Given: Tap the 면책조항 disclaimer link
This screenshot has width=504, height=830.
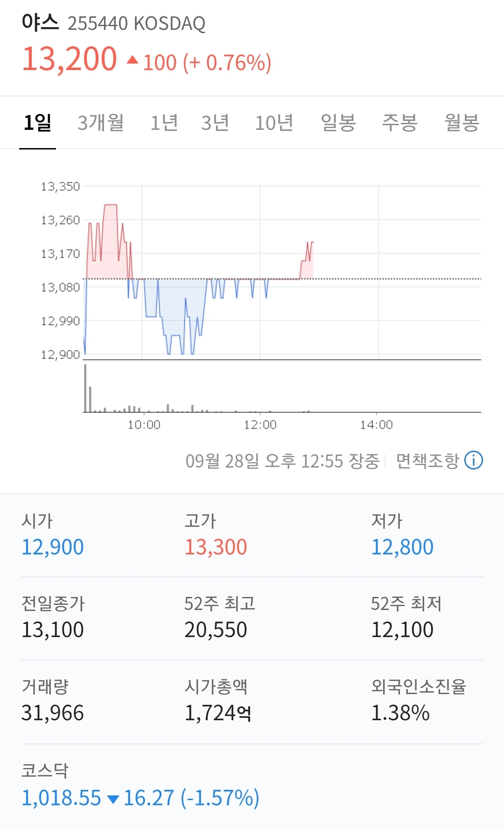Looking at the screenshot, I should [427, 461].
